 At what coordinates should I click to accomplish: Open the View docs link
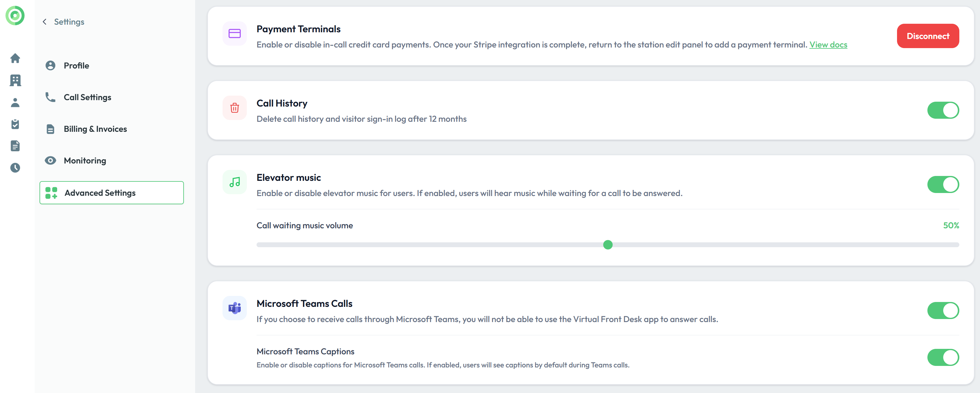[828, 44]
